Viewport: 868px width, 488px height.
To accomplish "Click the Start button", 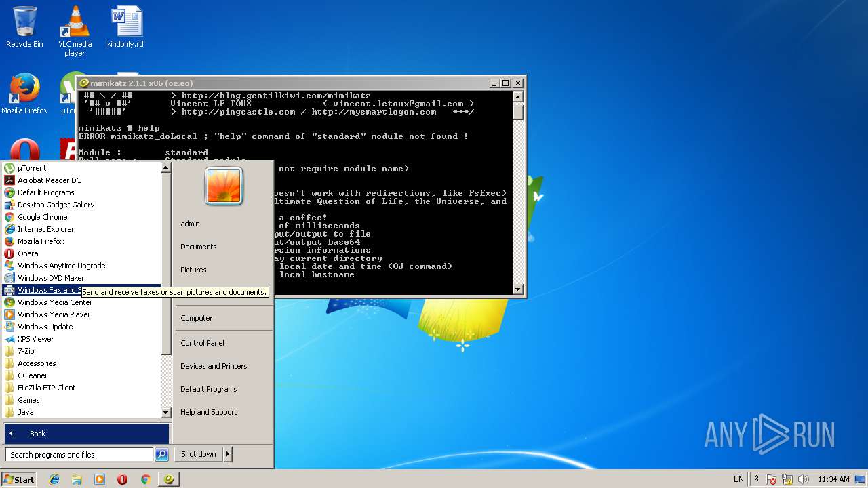I will [19, 479].
